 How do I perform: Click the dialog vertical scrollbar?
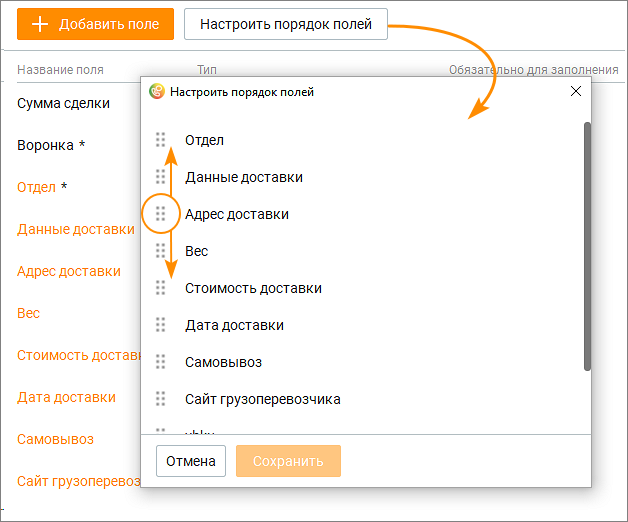coord(587,246)
